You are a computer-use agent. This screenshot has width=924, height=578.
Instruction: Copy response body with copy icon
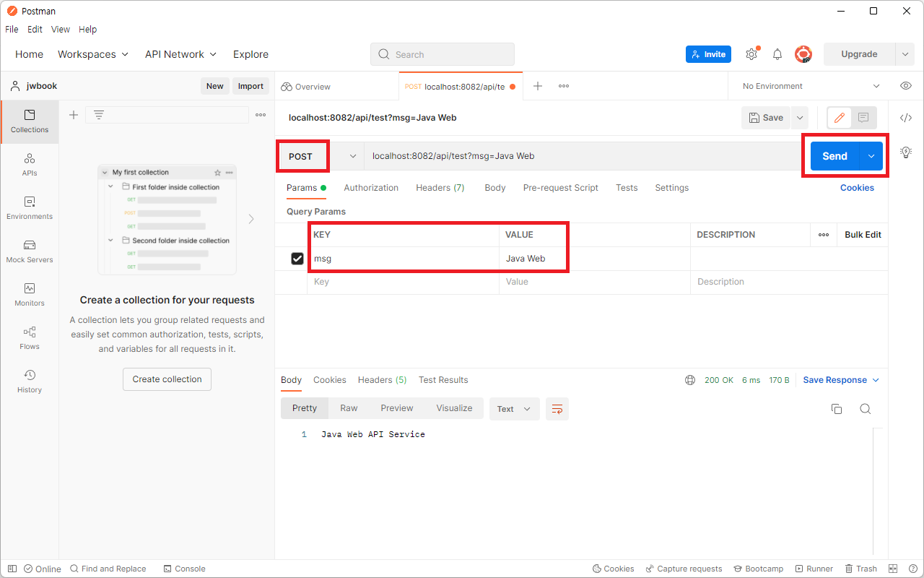(837, 409)
